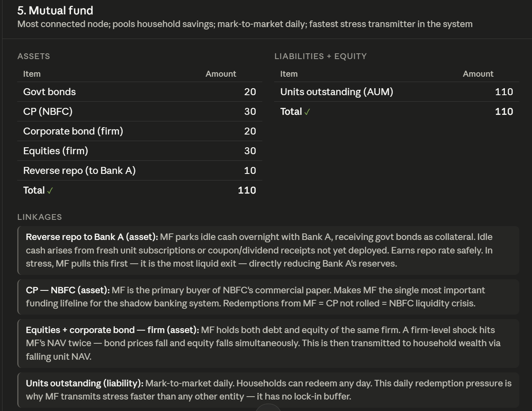Click Units outstanding (AUM) liability row
The width and height of the screenshot is (532, 411).
click(x=397, y=92)
